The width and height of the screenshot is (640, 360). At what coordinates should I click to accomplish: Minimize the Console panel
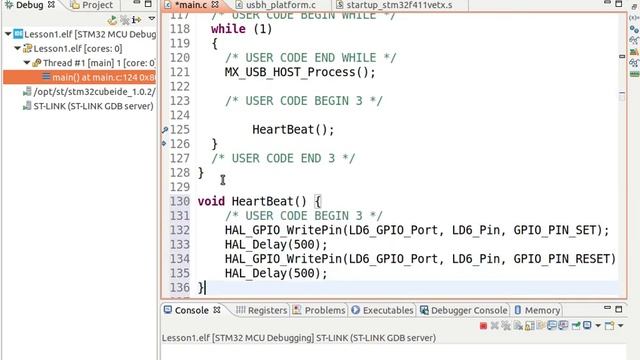point(607,309)
